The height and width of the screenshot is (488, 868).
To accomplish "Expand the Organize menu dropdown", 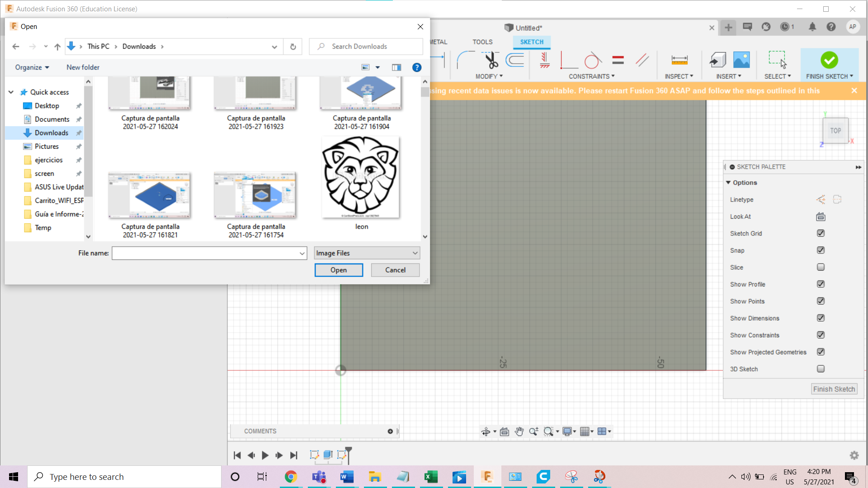I will pos(32,67).
